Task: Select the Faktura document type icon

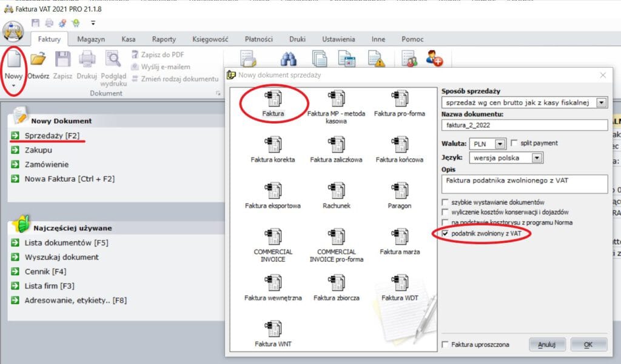Action: [273, 99]
